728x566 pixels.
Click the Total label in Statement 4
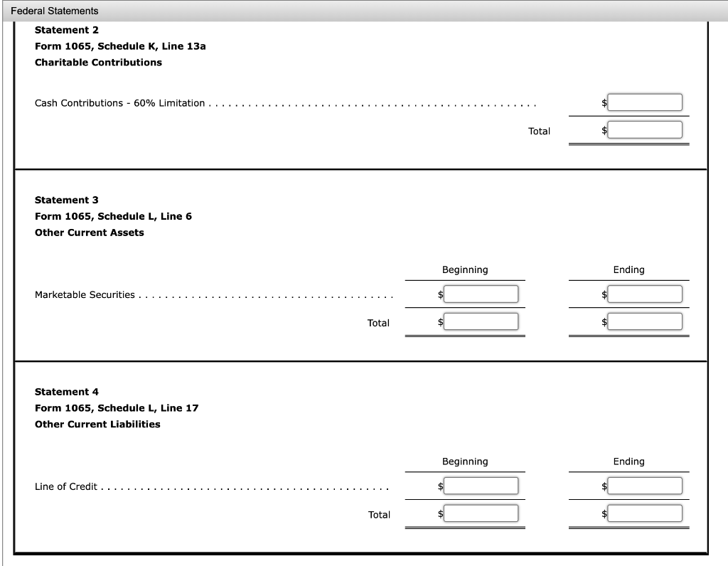click(379, 515)
